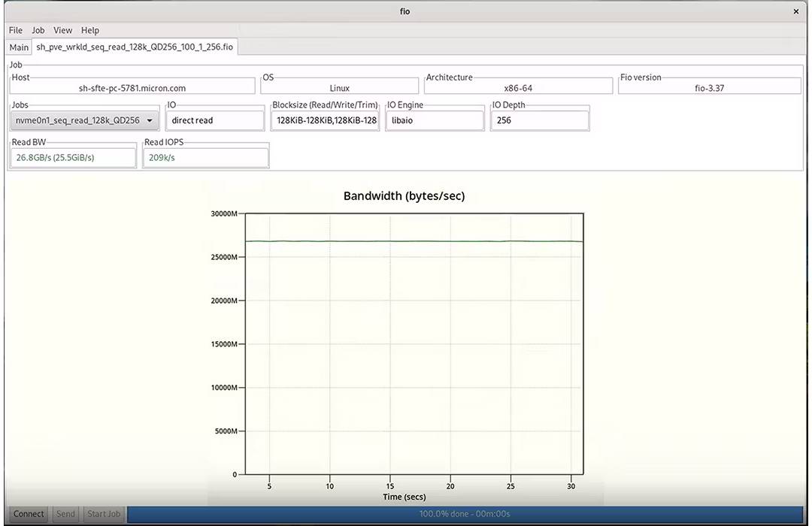Open the Help menu
This screenshot has height=526, width=812.
point(89,30)
